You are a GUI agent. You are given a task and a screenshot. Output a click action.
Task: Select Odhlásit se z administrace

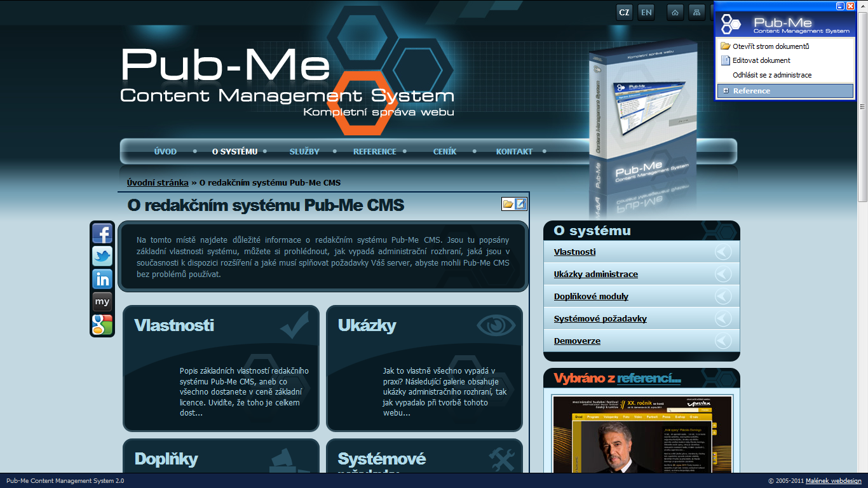point(772,75)
